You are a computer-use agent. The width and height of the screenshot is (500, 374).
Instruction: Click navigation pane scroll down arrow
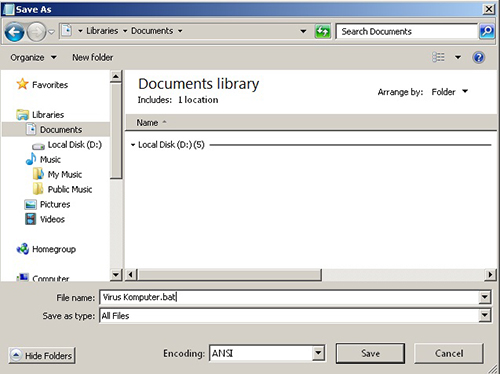pos(116,275)
